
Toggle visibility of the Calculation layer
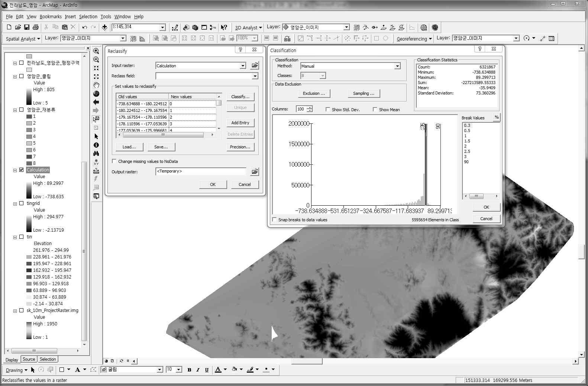pyautogui.click(x=22, y=170)
